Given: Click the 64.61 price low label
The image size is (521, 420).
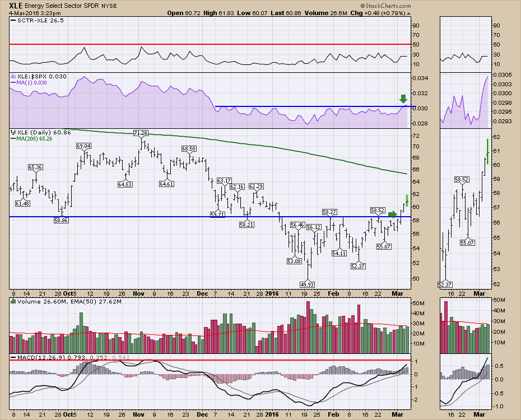Looking at the screenshot, I should point(167,184).
